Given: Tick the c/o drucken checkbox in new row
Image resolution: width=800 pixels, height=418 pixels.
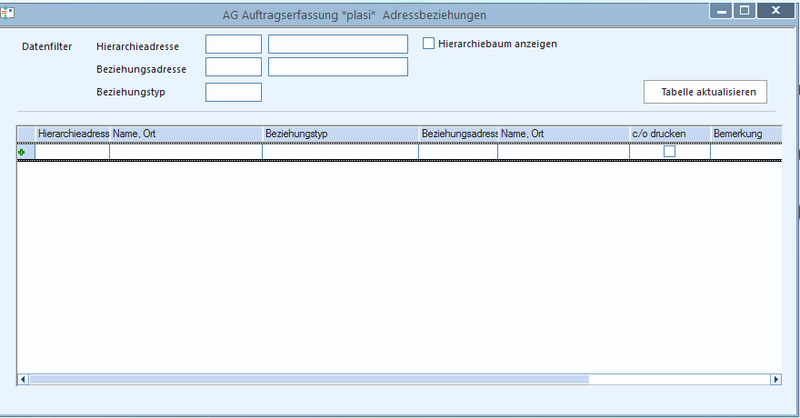Looking at the screenshot, I should tap(669, 152).
